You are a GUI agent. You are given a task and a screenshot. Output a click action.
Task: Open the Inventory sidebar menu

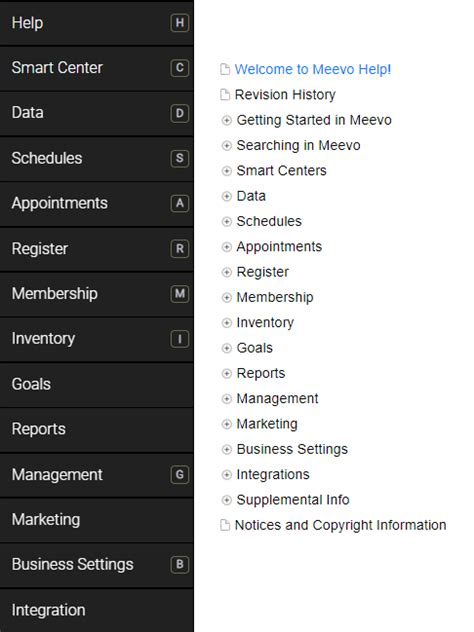pyautogui.click(x=97, y=339)
